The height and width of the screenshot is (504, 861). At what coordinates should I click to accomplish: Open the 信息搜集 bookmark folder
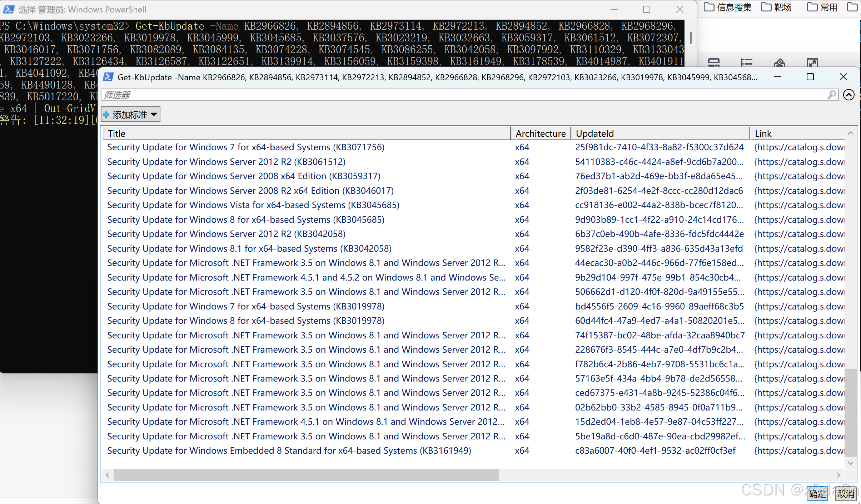(x=728, y=7)
